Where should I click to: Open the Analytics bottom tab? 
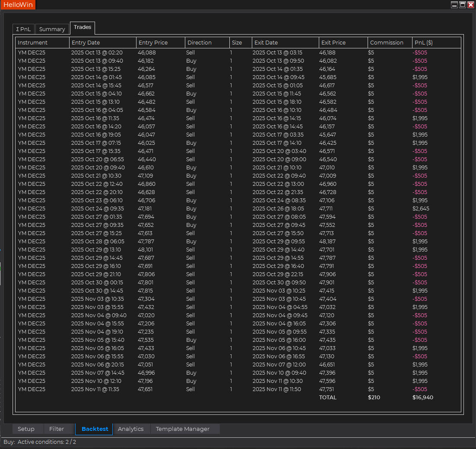pyautogui.click(x=130, y=429)
